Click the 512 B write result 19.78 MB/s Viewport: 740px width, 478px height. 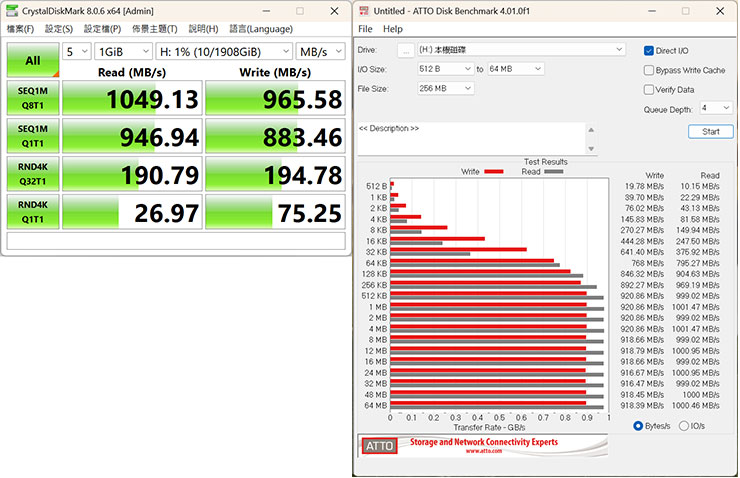[x=644, y=186]
